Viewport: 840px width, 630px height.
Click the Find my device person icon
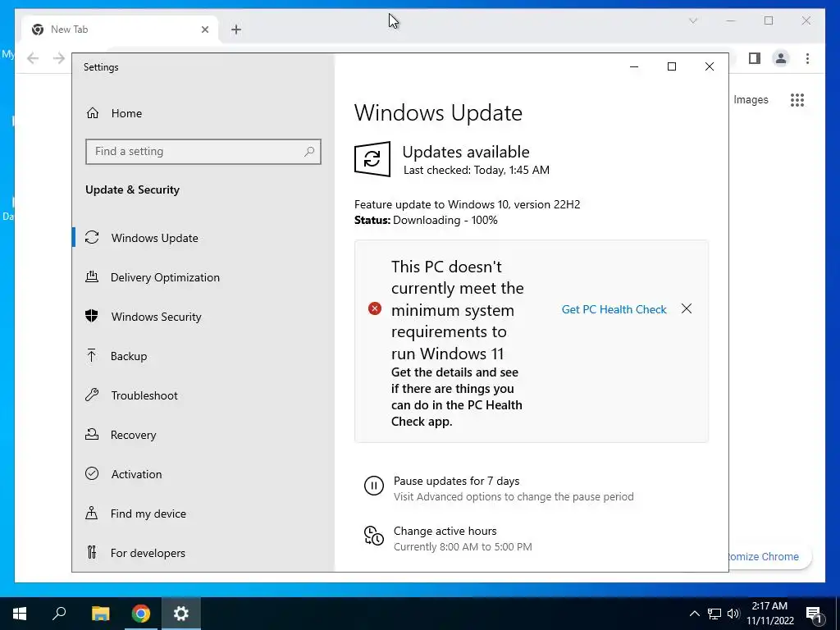pos(92,514)
